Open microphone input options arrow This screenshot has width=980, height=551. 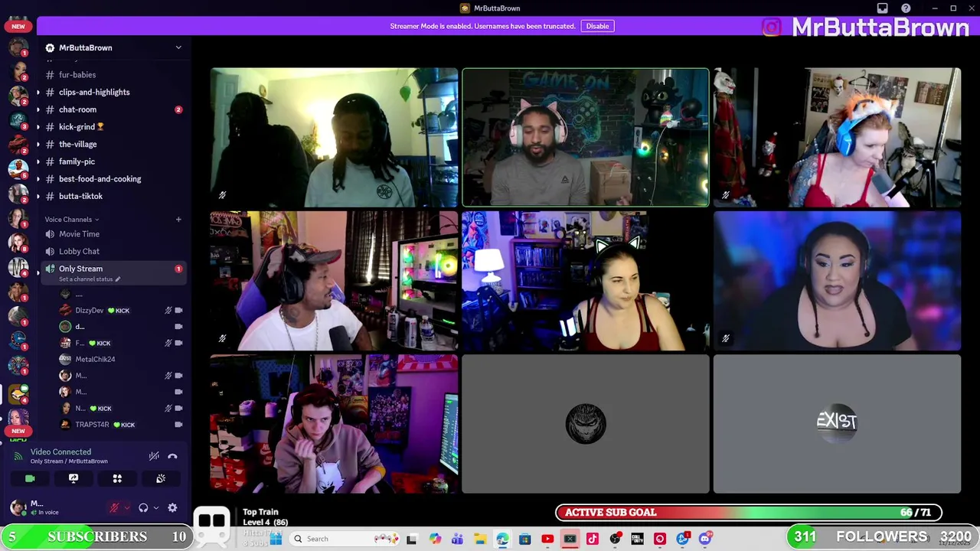[126, 507]
